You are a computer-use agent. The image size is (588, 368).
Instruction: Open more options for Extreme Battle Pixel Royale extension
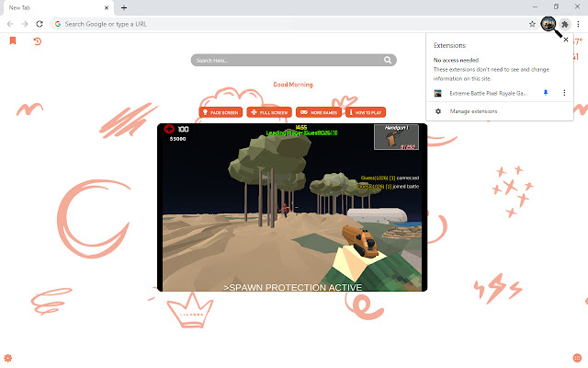point(564,93)
